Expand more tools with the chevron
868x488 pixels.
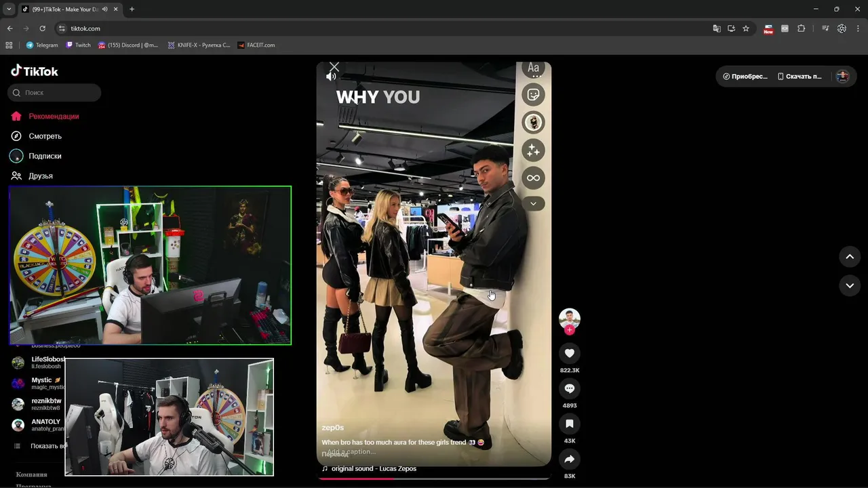[x=534, y=203]
